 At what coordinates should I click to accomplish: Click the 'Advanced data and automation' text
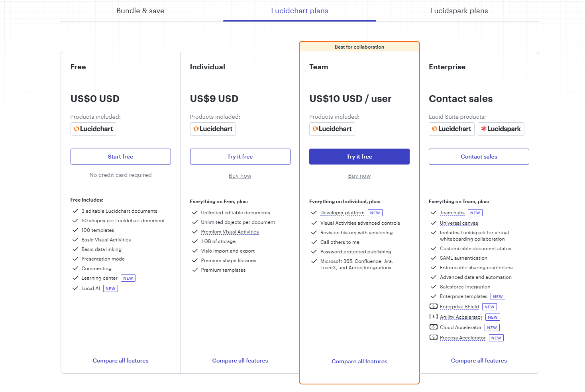(x=476, y=277)
